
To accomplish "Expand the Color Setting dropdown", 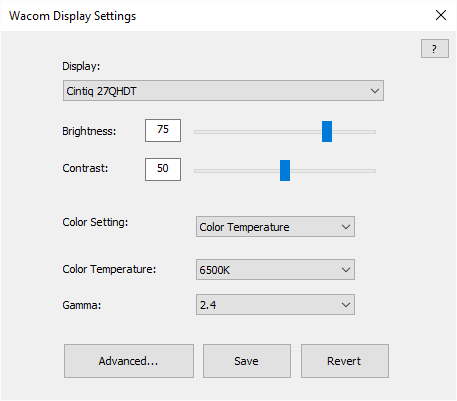I will (275, 227).
